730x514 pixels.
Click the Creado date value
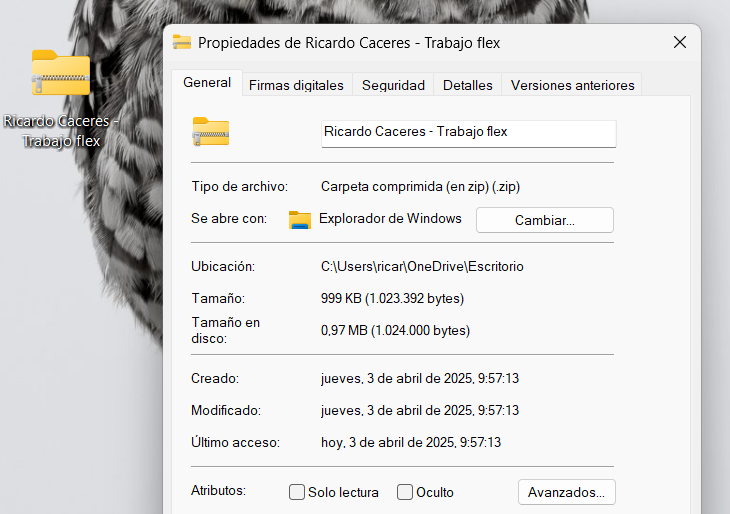tap(419, 379)
